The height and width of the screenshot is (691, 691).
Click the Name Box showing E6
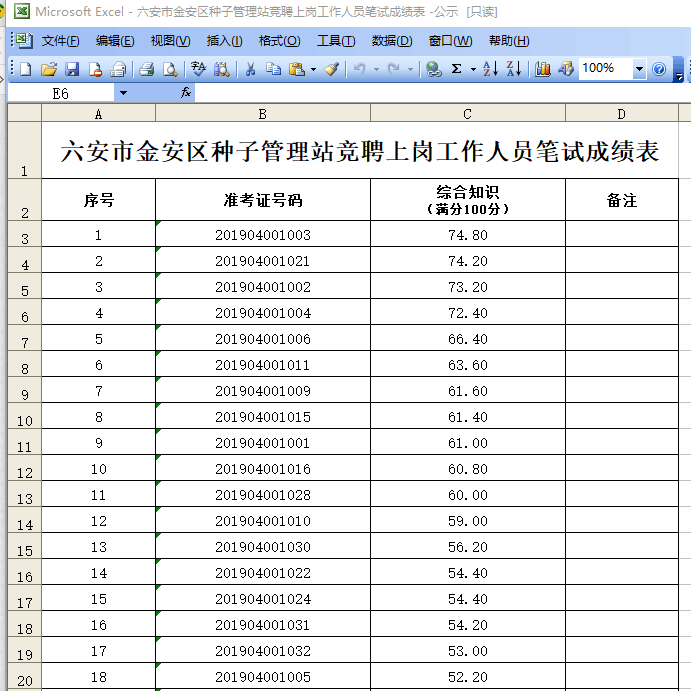click(61, 93)
